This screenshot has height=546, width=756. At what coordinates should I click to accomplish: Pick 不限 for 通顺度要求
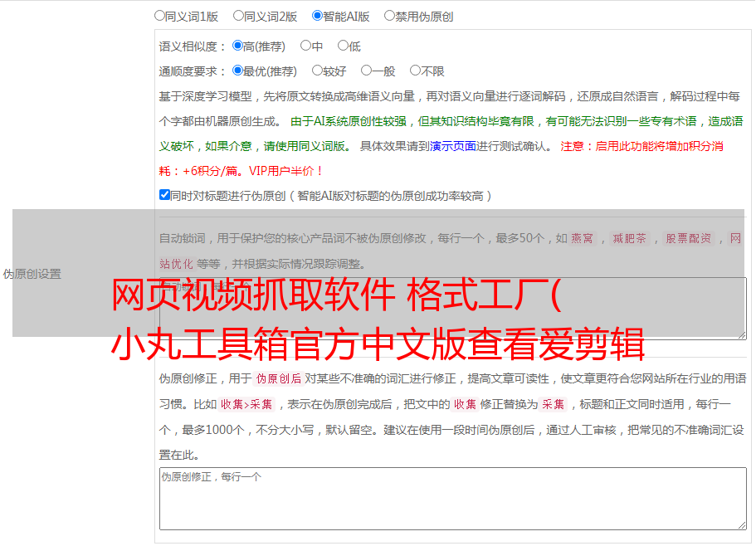point(415,71)
